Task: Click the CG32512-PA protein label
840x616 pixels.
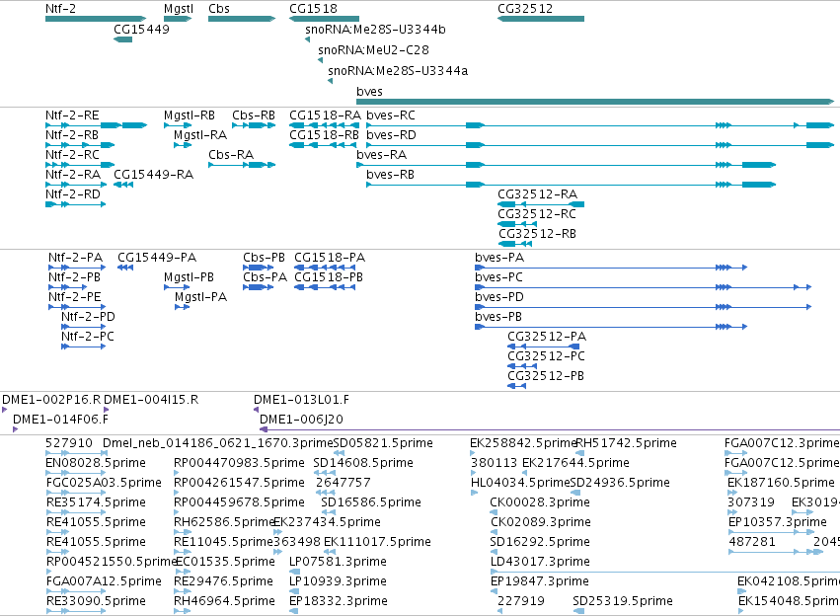Action: tap(547, 337)
